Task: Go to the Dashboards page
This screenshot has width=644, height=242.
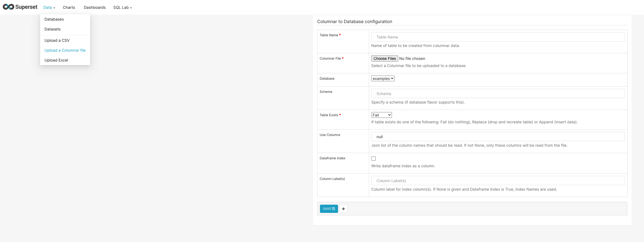Action: coord(95,7)
